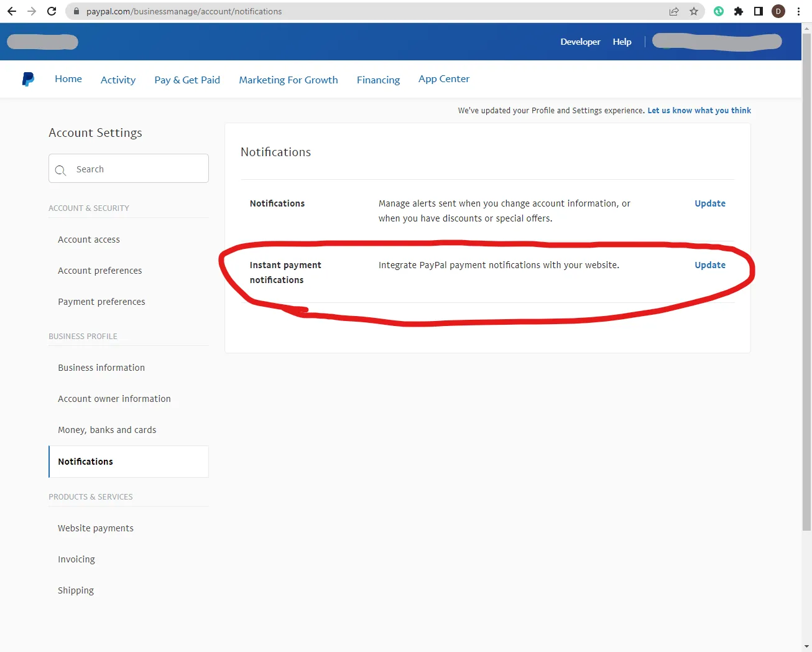The image size is (812, 652).
Task: Click 'Let us know what you think' link
Action: [699, 111]
